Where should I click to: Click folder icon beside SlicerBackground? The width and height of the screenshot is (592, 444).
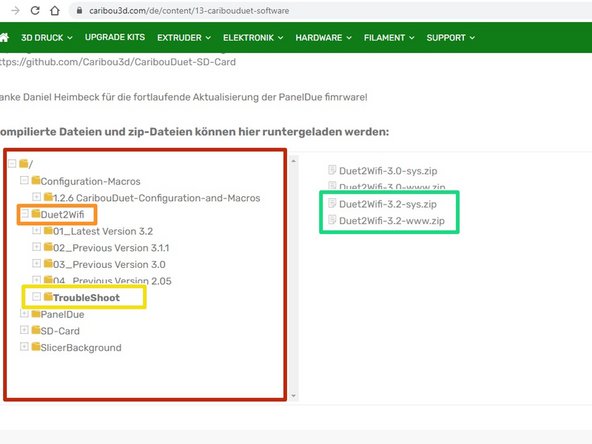click(36, 347)
